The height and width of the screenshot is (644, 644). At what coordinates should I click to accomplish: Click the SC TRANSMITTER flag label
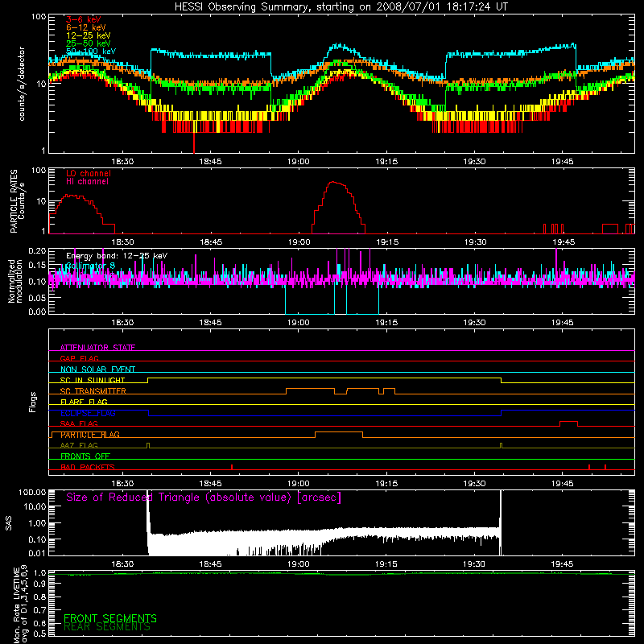93,391
